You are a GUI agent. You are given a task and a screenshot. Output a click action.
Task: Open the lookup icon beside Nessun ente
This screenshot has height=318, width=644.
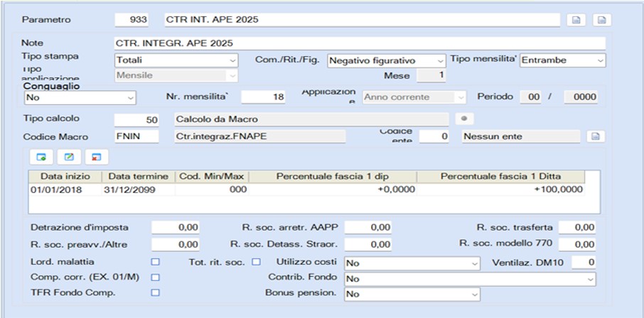596,136
